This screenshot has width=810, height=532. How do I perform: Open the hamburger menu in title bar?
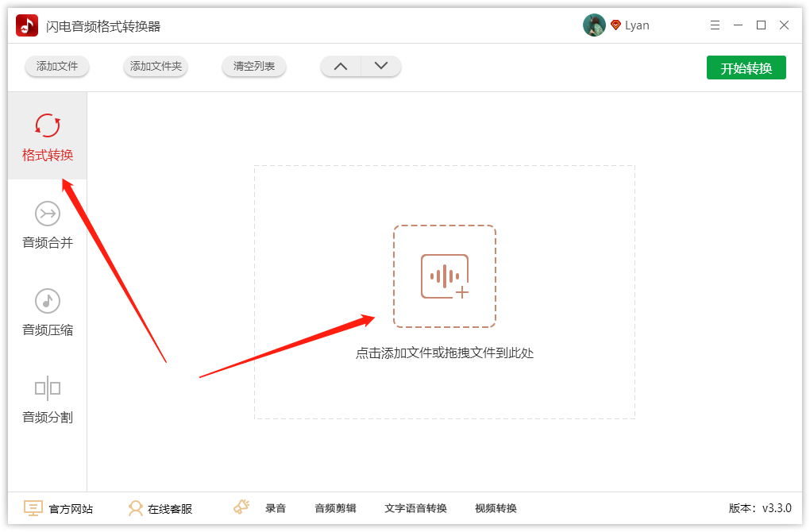pos(715,25)
